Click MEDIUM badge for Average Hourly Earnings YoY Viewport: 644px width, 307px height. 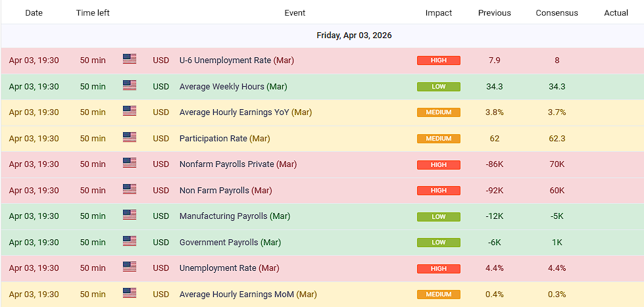tap(439, 112)
